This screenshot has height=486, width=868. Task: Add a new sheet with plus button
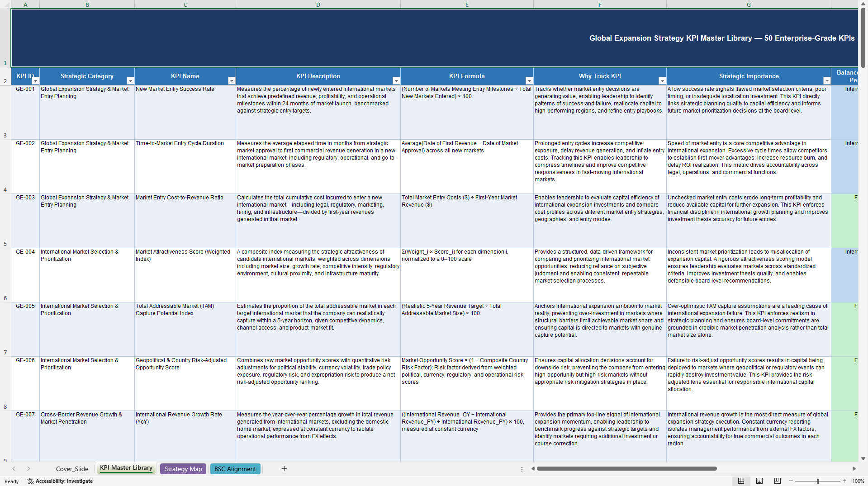284,469
